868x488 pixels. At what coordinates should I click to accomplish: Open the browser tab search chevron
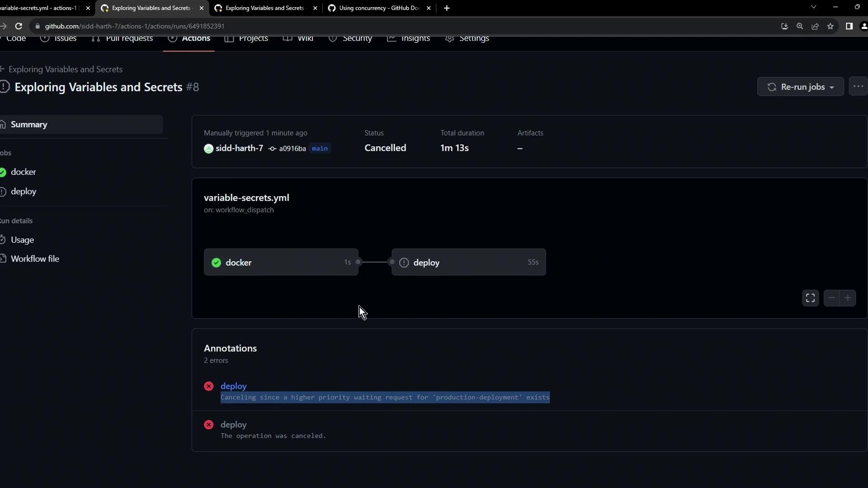(x=813, y=7)
